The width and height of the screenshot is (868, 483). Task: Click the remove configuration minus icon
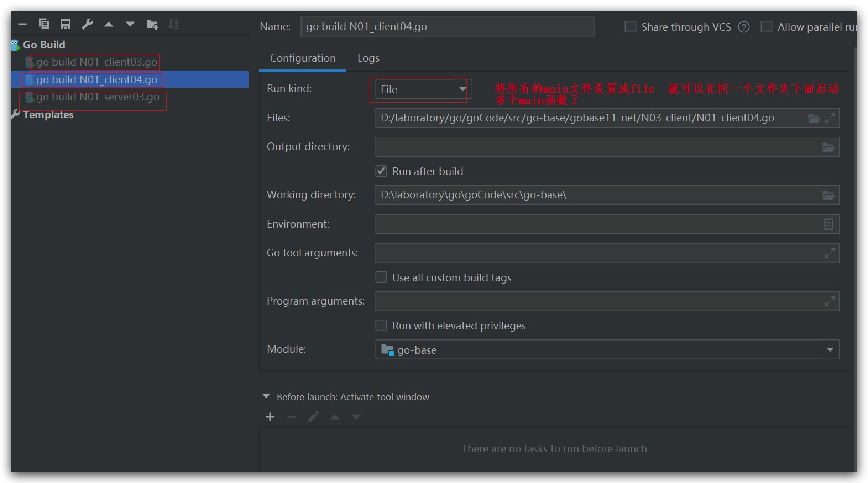pos(22,24)
